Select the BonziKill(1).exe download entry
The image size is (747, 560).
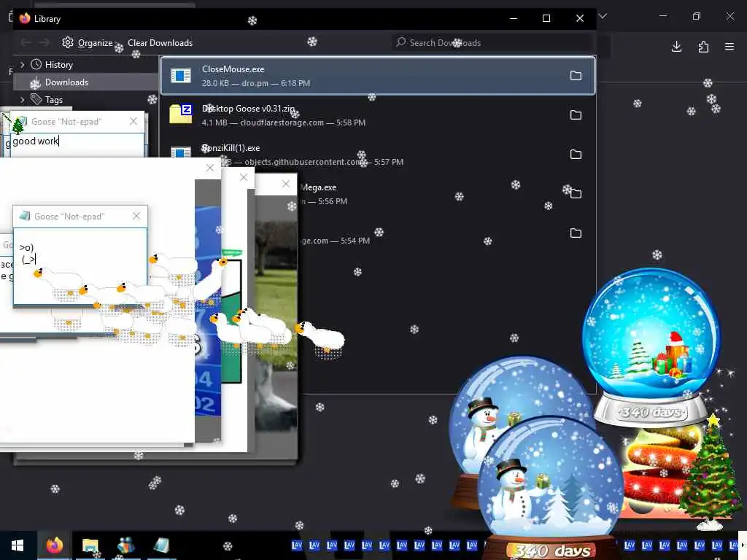point(378,155)
